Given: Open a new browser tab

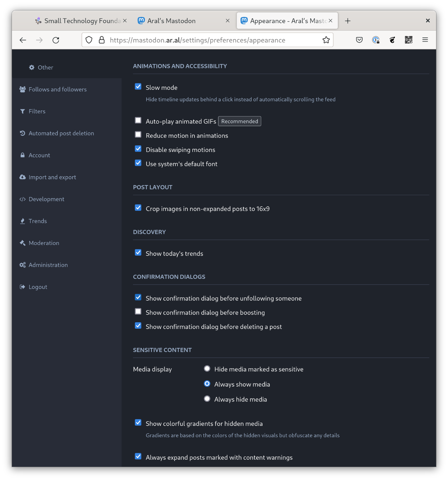Looking at the screenshot, I should [348, 21].
